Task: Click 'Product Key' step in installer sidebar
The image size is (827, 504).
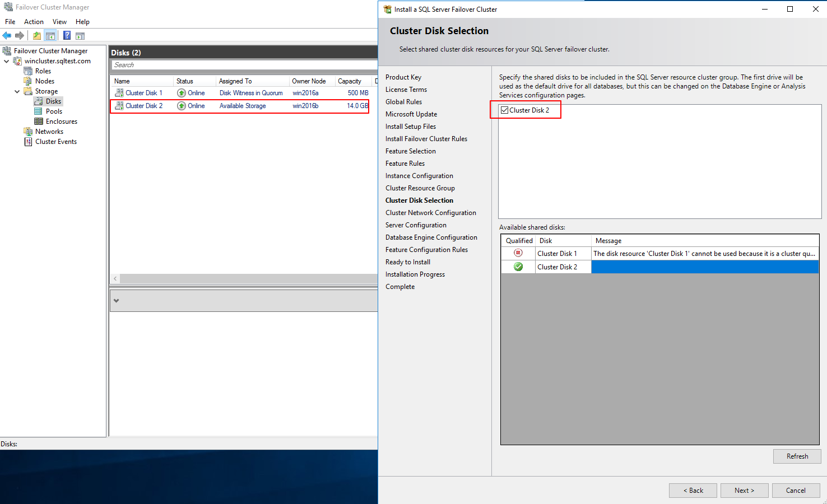Action: (x=403, y=77)
